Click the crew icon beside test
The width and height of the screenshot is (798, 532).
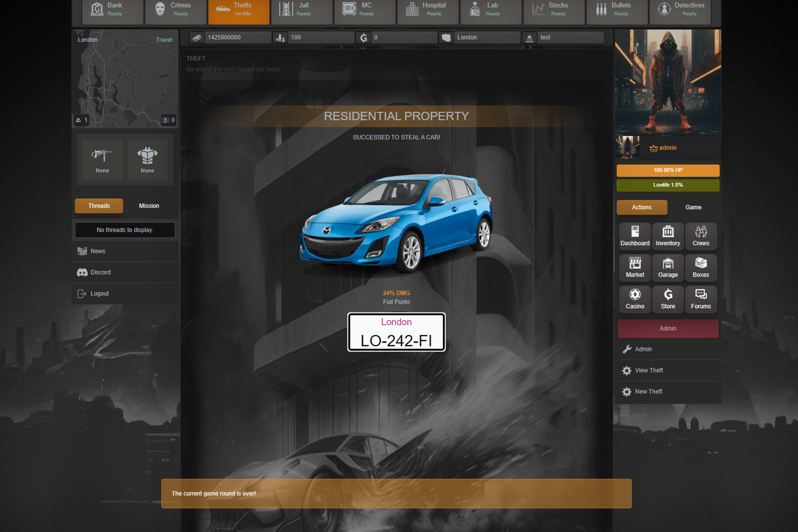pos(529,38)
